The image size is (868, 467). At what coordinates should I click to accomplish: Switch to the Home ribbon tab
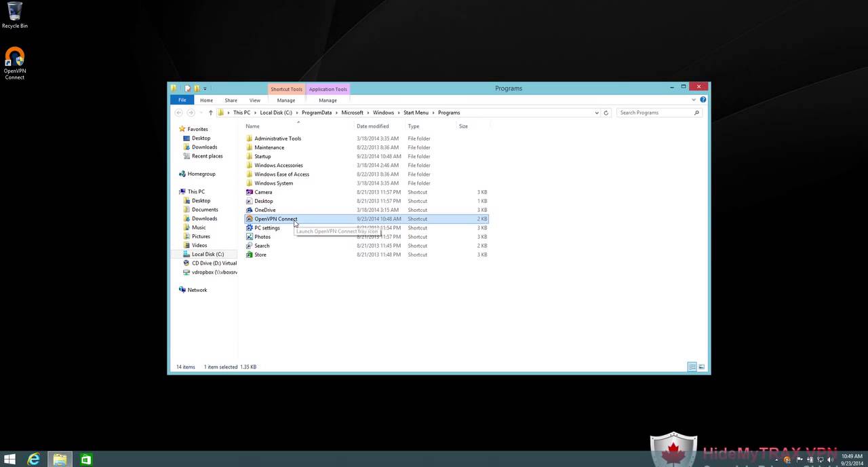(206, 100)
